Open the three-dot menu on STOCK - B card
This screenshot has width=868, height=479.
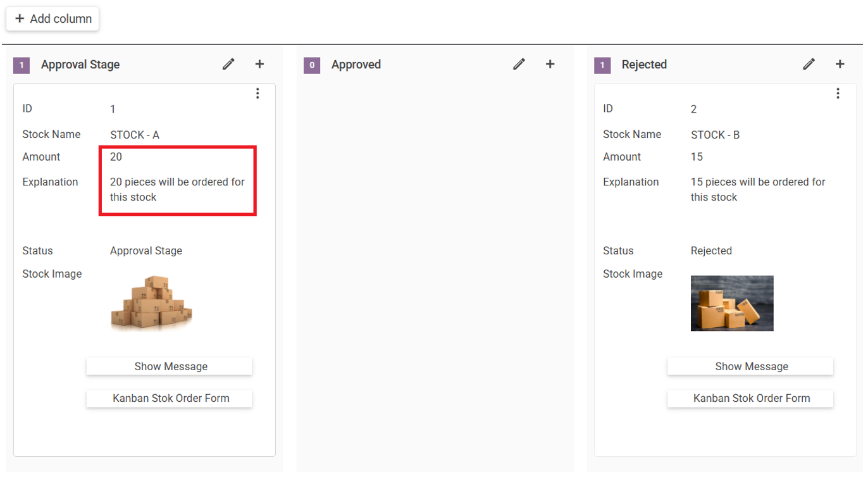click(838, 94)
